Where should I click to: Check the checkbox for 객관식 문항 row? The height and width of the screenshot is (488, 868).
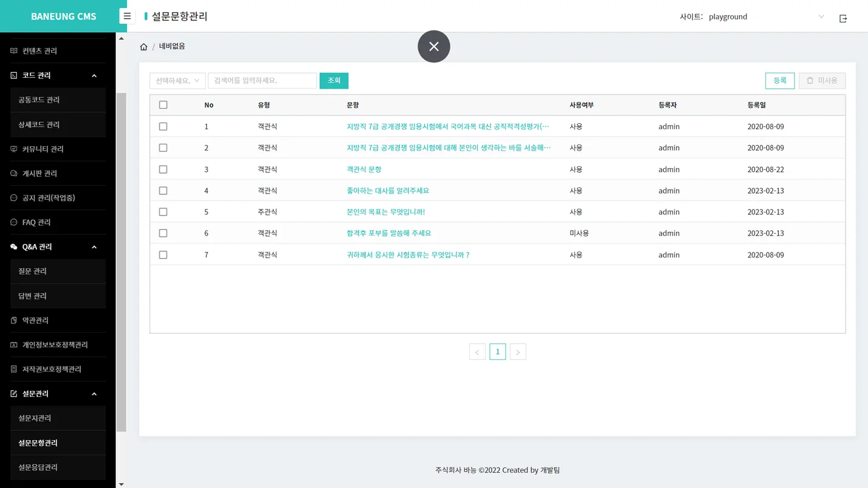click(163, 169)
